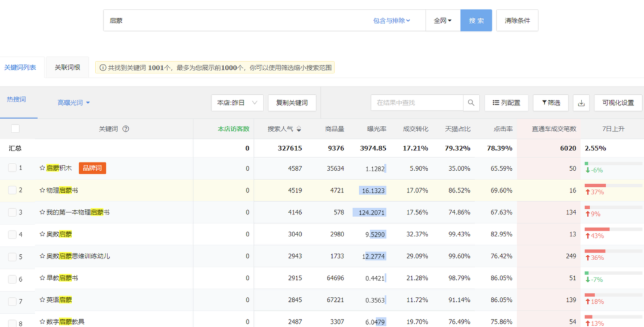Expand the 包含与排除 dropdown
The height and width of the screenshot is (327, 644).
pos(392,20)
